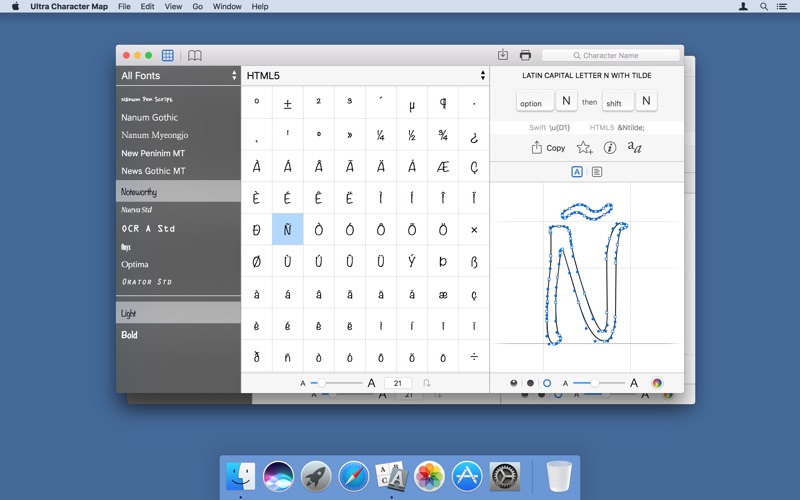
Task: Open the font book view icon
Action: (x=195, y=55)
